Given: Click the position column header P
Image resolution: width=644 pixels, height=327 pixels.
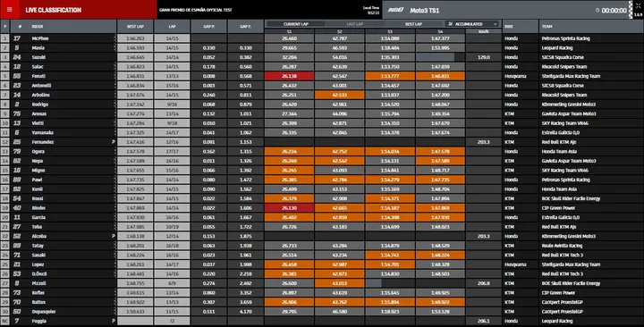Looking at the screenshot, I should [5, 26].
